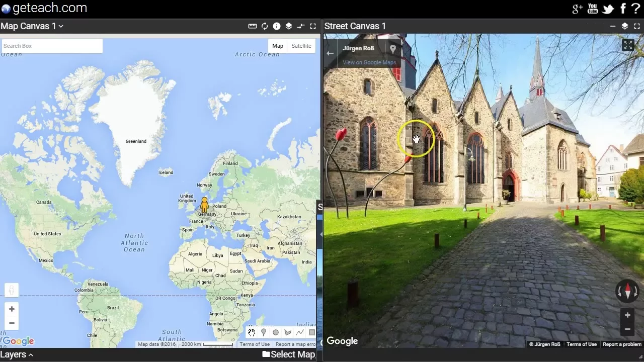
Task: Select the ruler measure tool in Map Canvas 1
Action: click(x=253, y=26)
